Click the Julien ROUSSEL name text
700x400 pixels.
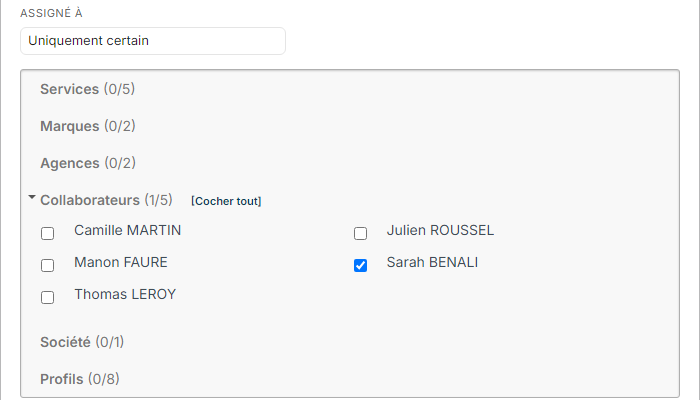(440, 230)
